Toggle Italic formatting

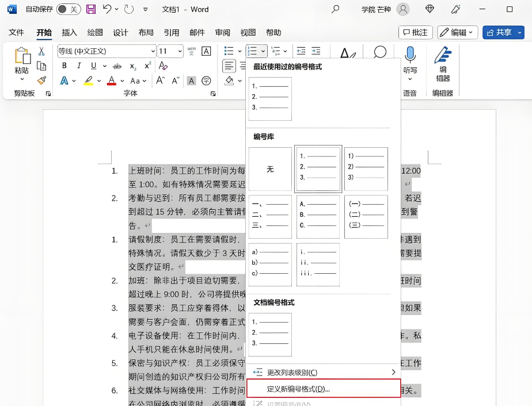[77, 66]
